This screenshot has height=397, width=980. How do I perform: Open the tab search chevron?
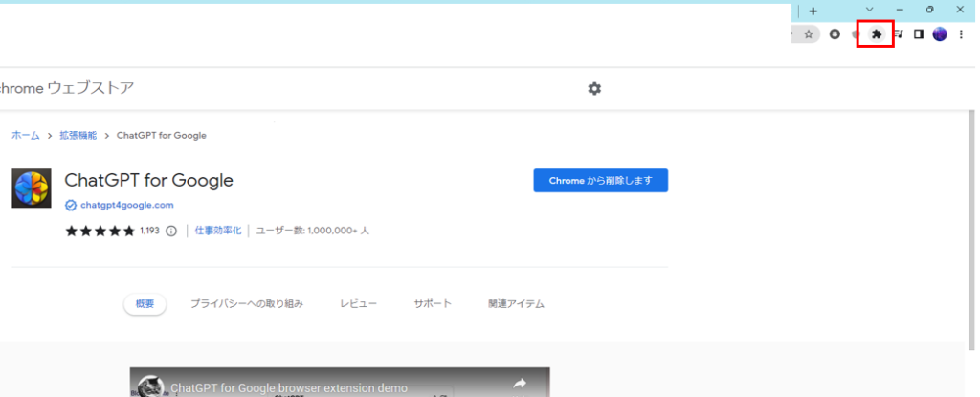click(x=869, y=10)
